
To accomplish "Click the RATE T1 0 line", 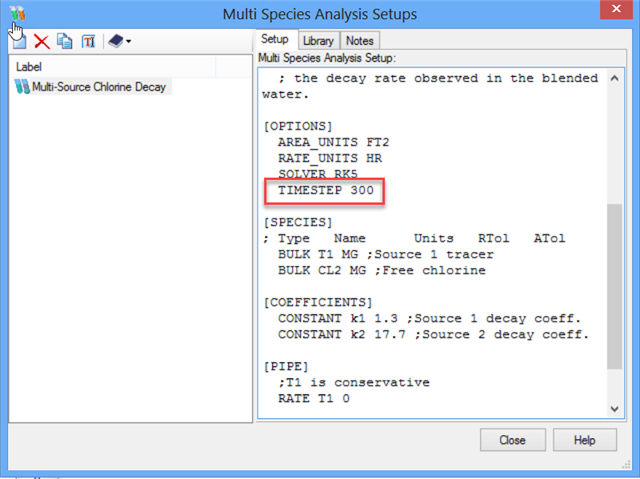I will pos(313,399).
